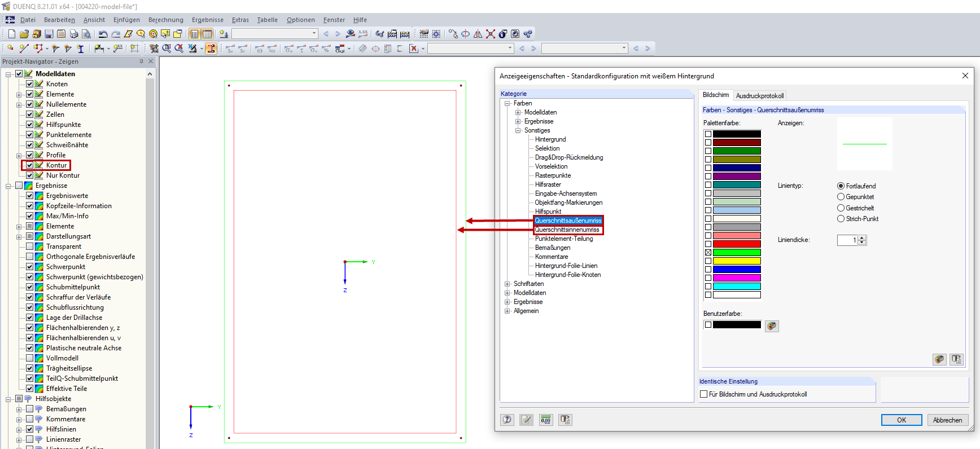Check 'Für Bildschirm und Ausdruckprotokoll'
Screen dimensions: 980x449
pyautogui.click(x=704, y=394)
